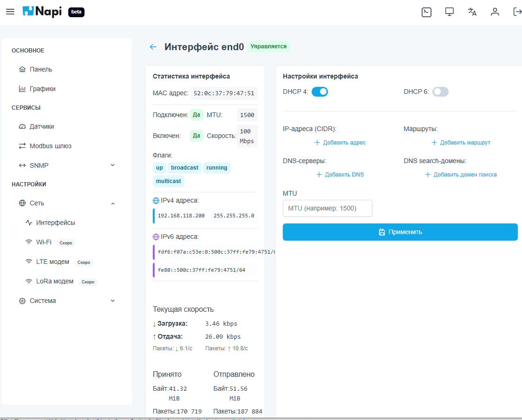Screen dimensions: 522x420
Task: Enable the DHCP 6 toggle
Action: tap(440, 92)
